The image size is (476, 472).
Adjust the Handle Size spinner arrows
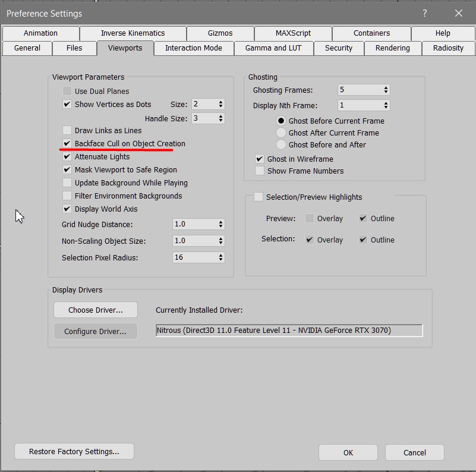pyautogui.click(x=220, y=118)
